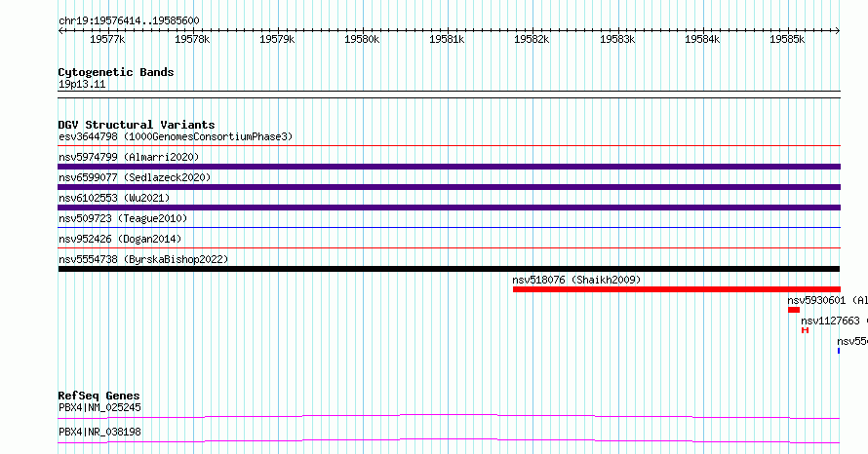Screen dimensions: 868x454
Task: Click the 19579k ruler tick label
Action: point(277,39)
